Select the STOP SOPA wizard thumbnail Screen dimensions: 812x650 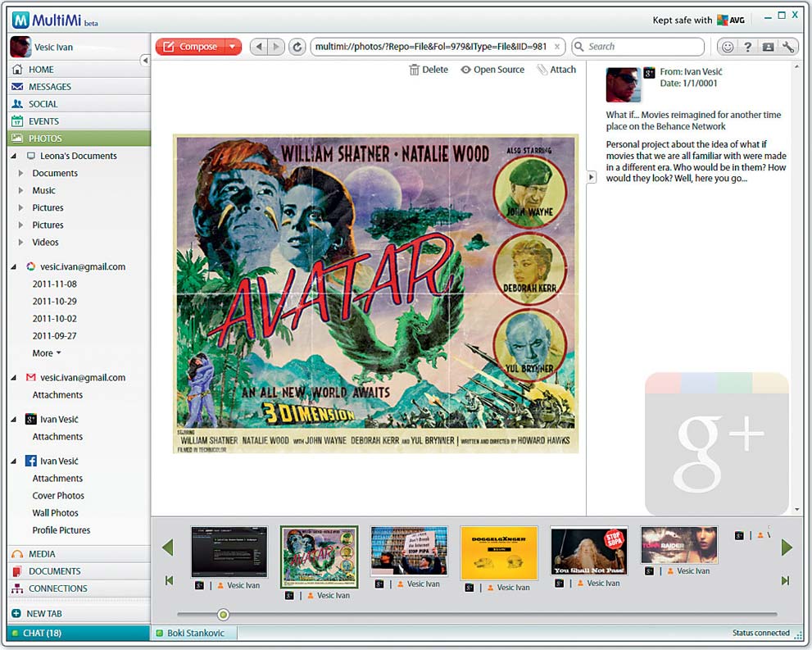[x=589, y=551]
